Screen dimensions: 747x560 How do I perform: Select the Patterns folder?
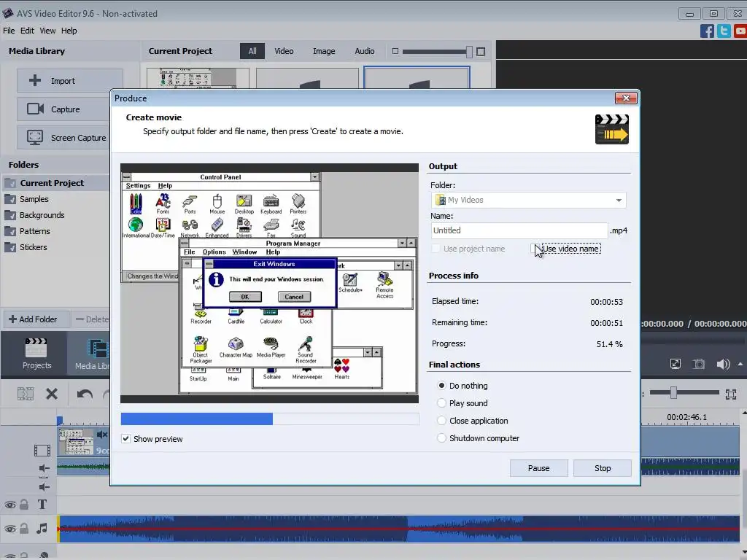click(34, 231)
